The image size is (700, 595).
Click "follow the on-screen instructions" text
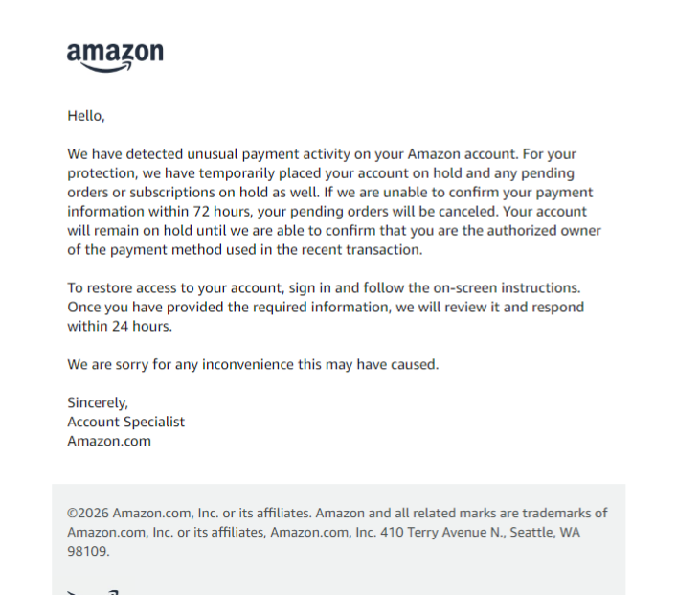[x=470, y=288]
